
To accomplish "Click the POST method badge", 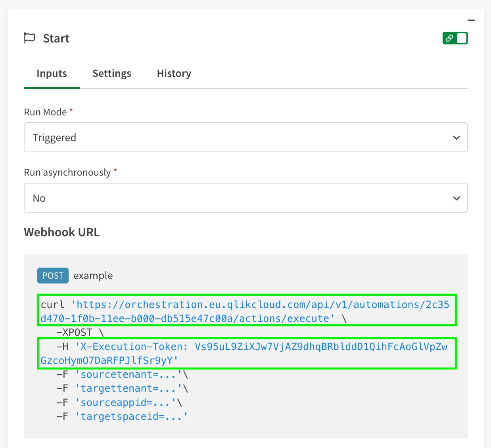I will point(53,276).
